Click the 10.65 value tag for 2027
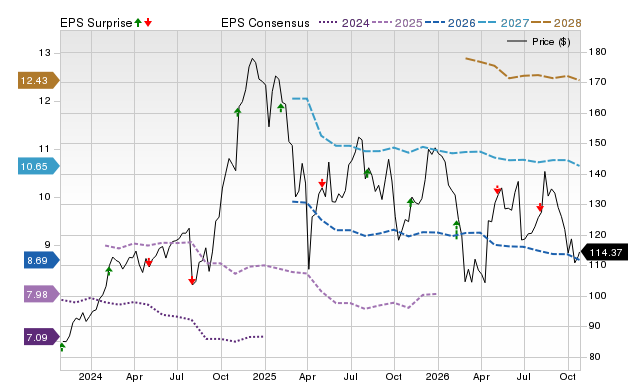This screenshot has height=382, width=640. click(x=39, y=167)
